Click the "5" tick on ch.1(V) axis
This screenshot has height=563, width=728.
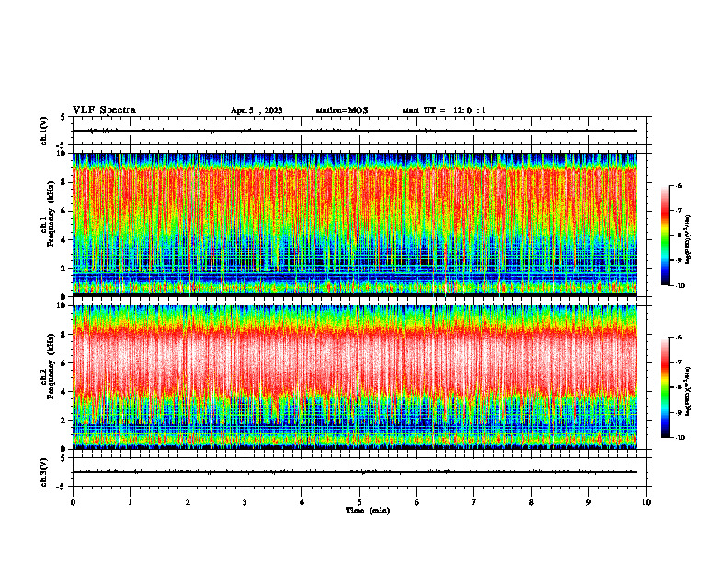click(x=64, y=117)
